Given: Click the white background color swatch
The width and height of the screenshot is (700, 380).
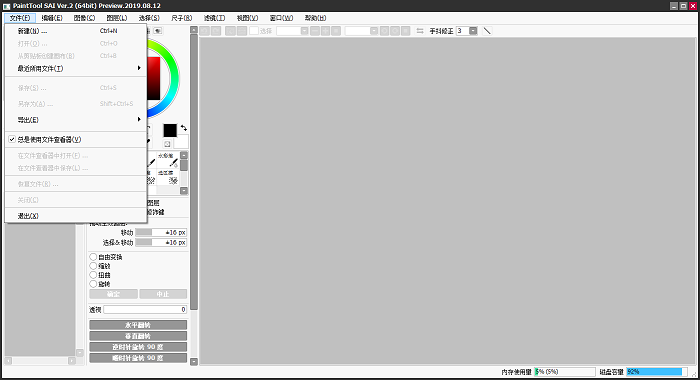Looking at the screenshot, I should pos(182,142).
